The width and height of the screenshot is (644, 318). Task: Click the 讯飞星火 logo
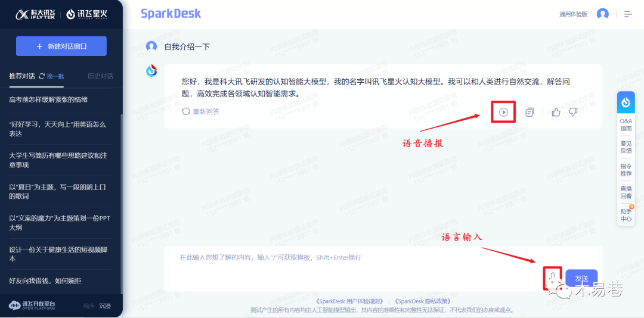tap(86, 14)
